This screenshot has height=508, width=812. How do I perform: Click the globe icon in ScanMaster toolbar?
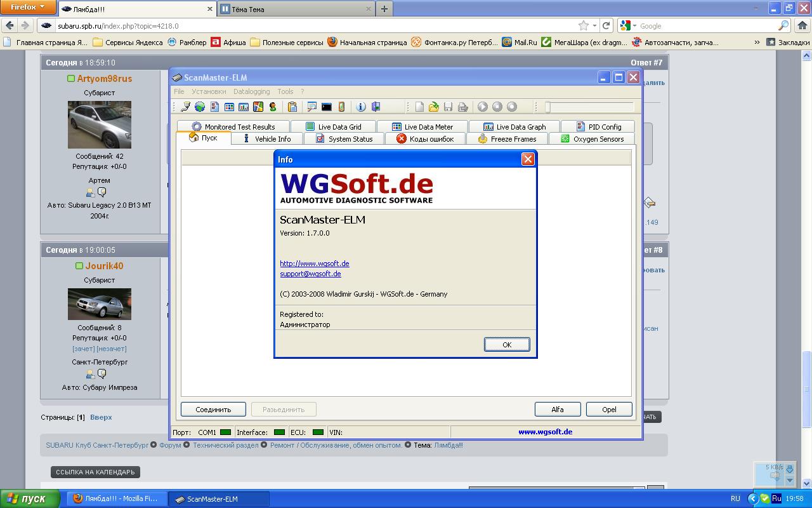tap(200, 107)
